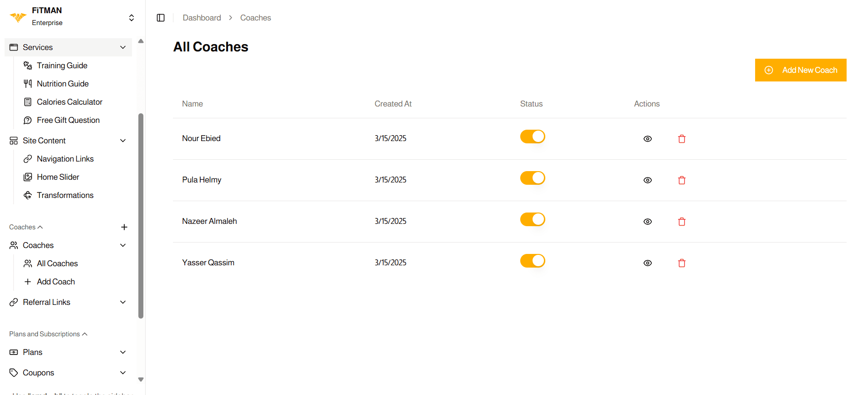
Task: Click the plus icon beside Coaches group
Action: (124, 227)
